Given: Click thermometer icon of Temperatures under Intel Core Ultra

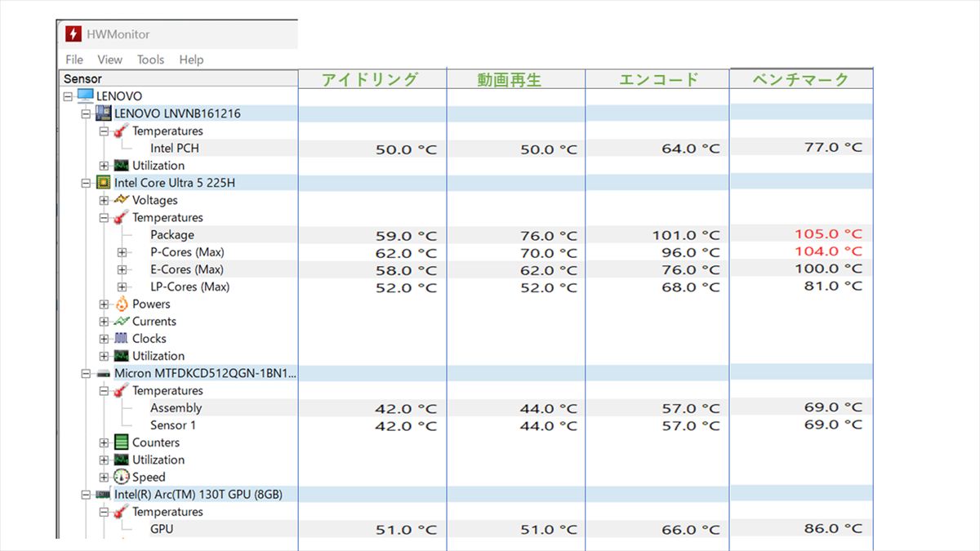Looking at the screenshot, I should click(x=121, y=217).
